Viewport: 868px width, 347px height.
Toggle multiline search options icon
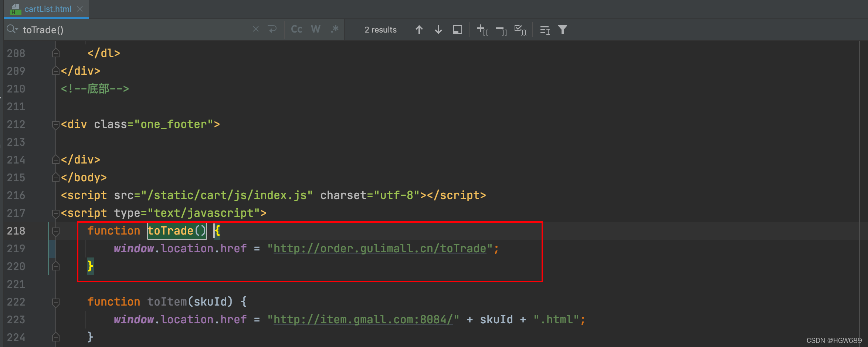point(545,30)
